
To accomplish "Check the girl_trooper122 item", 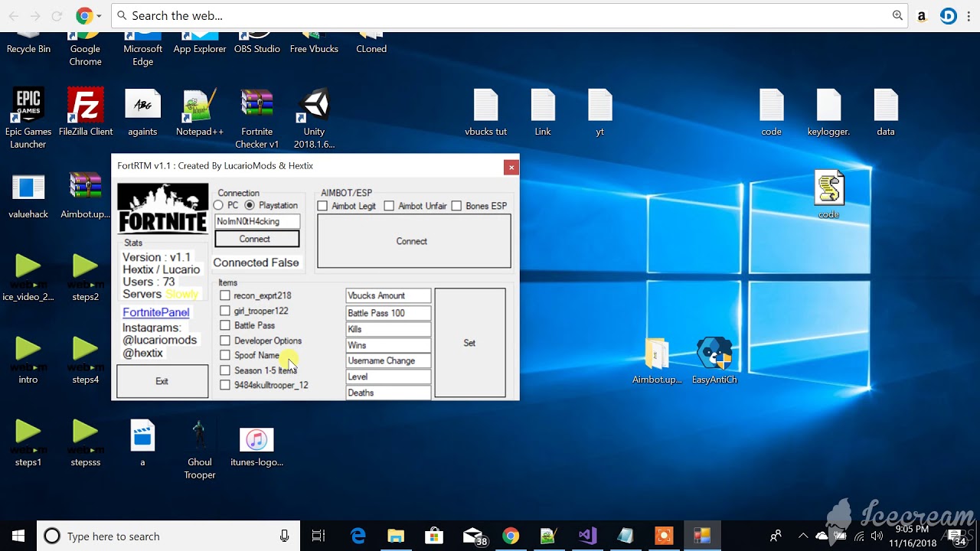I will point(225,311).
